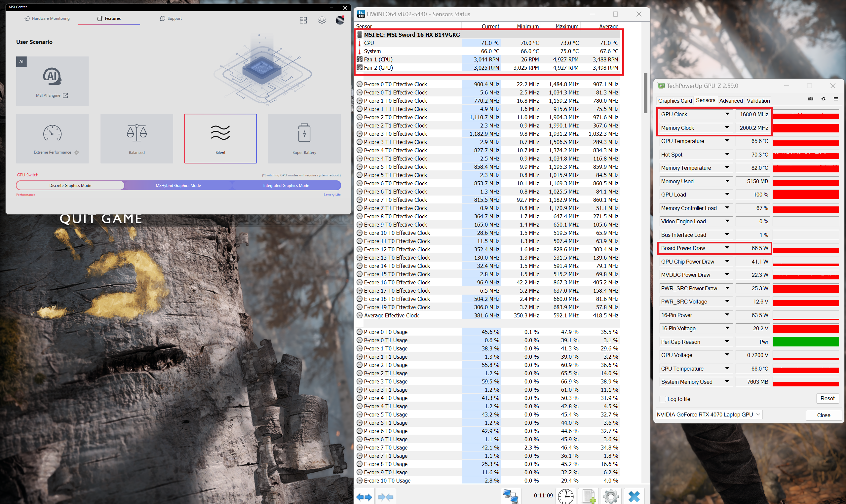Open Advanced tab in GPU-Z
The image size is (846, 504).
[731, 100]
